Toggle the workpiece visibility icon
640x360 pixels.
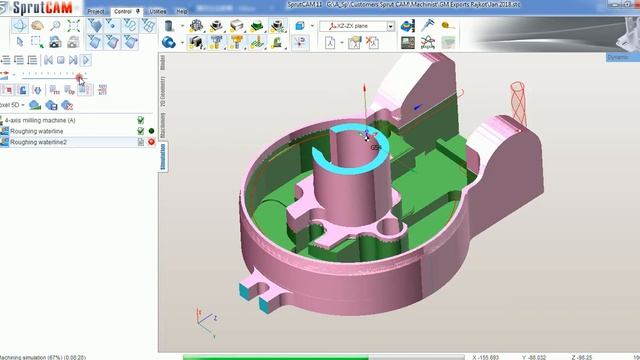pos(217,26)
